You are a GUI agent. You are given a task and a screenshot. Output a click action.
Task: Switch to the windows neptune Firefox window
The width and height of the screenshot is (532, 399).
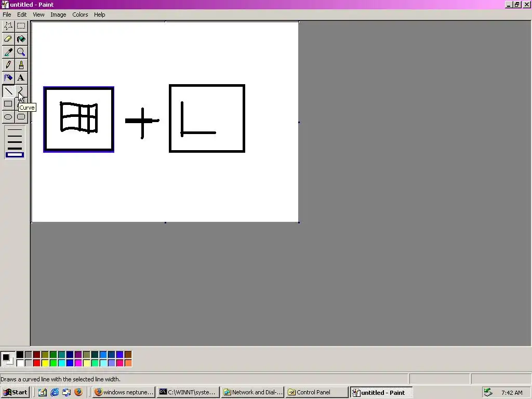tap(124, 392)
